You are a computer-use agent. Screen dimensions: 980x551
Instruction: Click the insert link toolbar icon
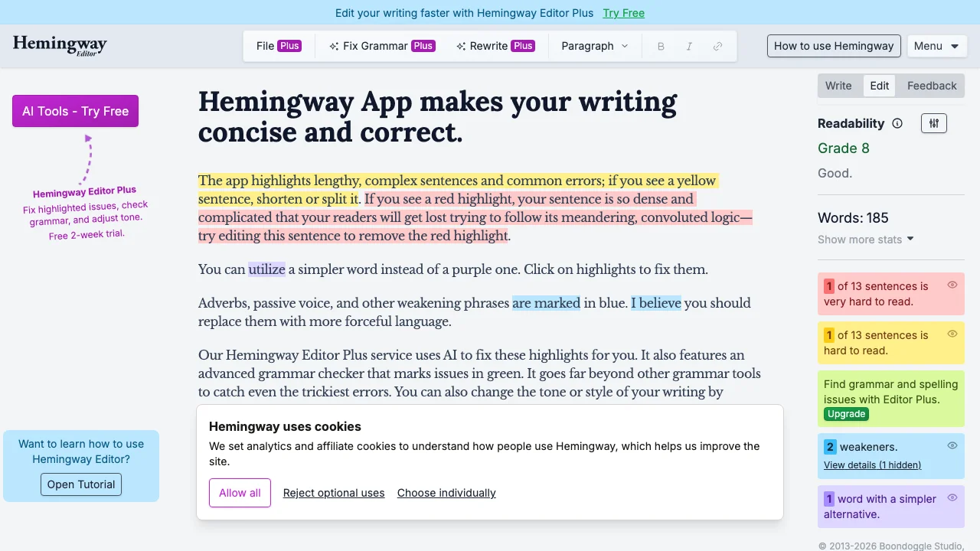click(x=717, y=46)
